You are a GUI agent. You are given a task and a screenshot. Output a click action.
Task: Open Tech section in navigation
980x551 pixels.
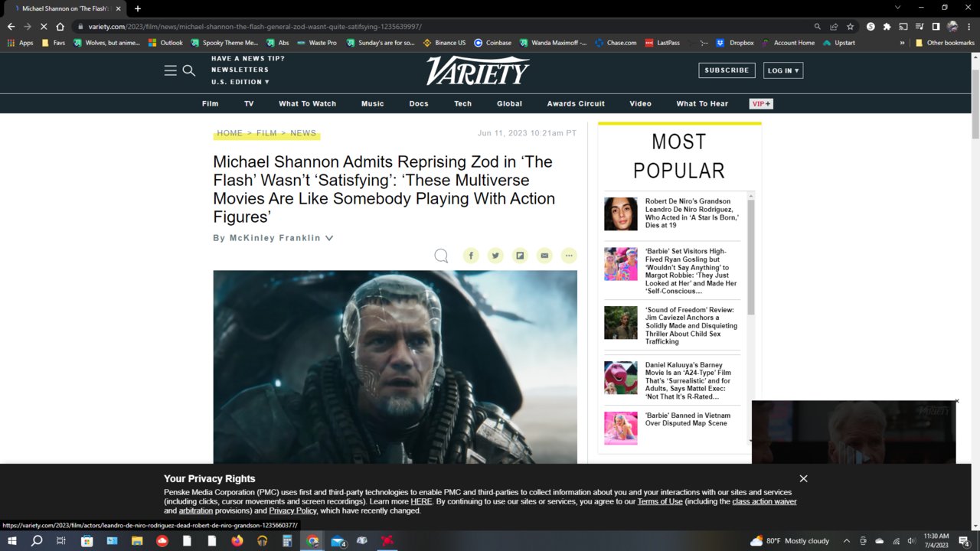pos(463,103)
